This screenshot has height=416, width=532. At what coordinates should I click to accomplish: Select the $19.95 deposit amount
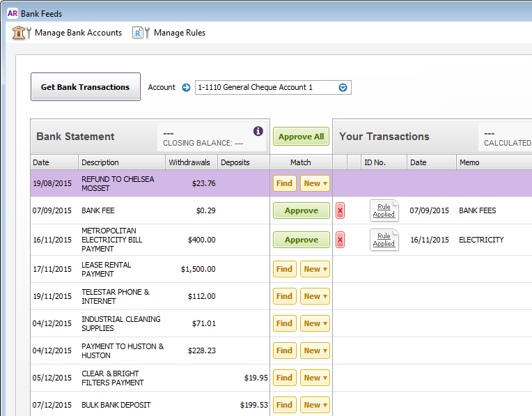256,378
